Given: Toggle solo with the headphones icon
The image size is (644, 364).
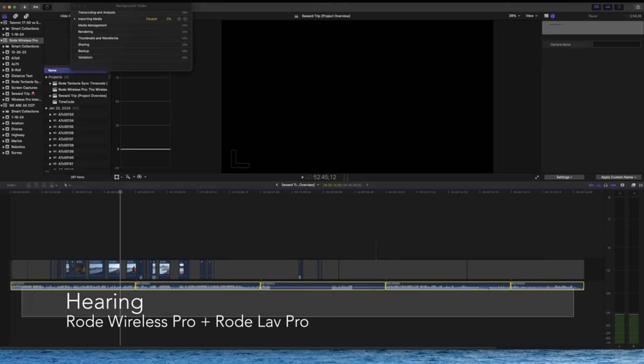Looking at the screenshot, I should point(606,185).
